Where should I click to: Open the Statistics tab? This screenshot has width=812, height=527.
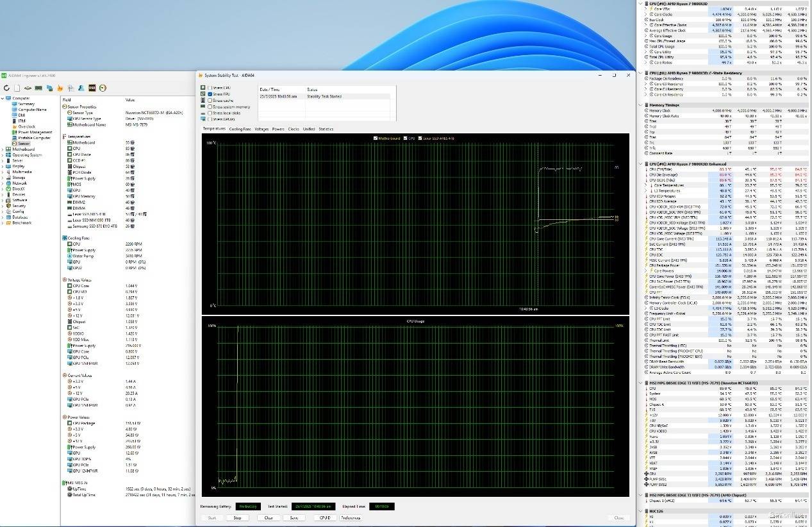[x=326, y=129]
